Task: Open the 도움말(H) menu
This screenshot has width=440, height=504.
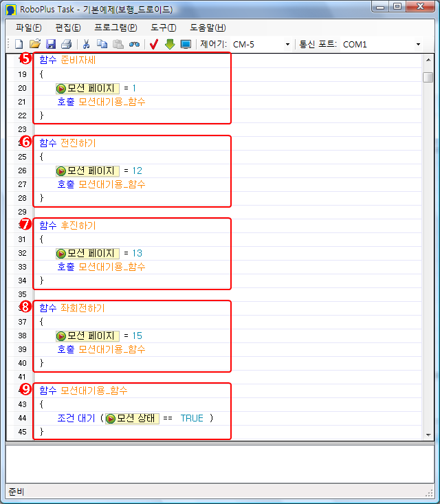Action: pyautogui.click(x=208, y=28)
